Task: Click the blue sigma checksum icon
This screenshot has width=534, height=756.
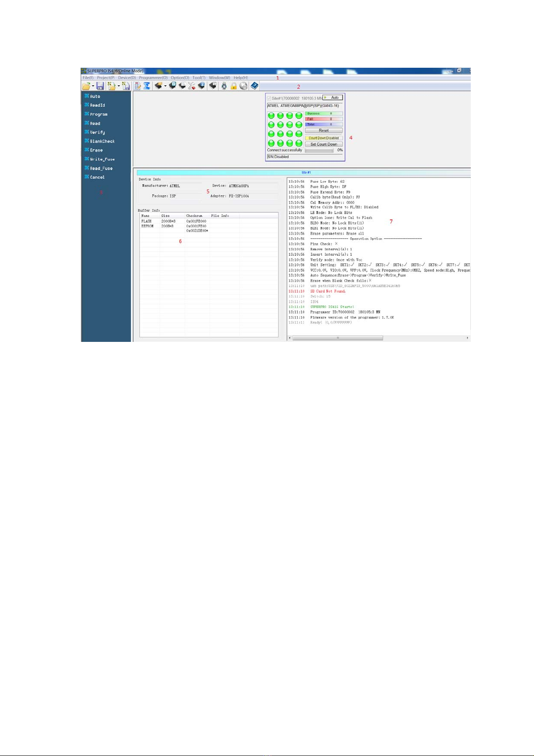Action: click(x=147, y=86)
